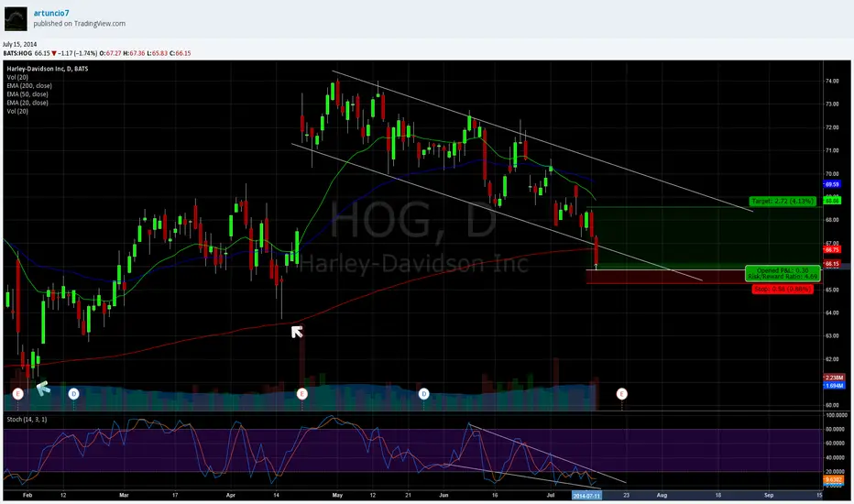The width and height of the screenshot is (854, 504).
Task: Select the EMA (20, close) indicator legend
Action: [27, 103]
